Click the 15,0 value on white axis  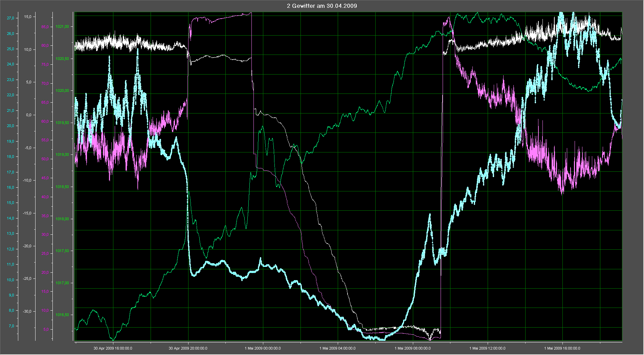[x=27, y=17]
